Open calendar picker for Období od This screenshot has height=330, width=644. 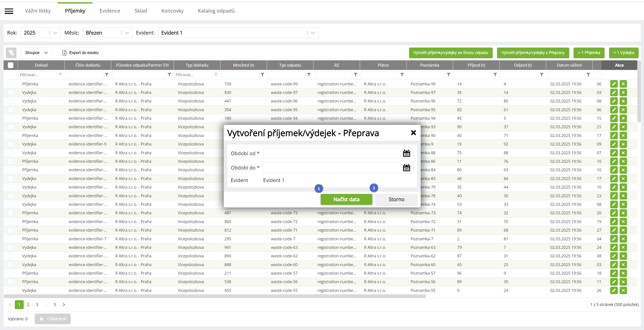[406, 153]
